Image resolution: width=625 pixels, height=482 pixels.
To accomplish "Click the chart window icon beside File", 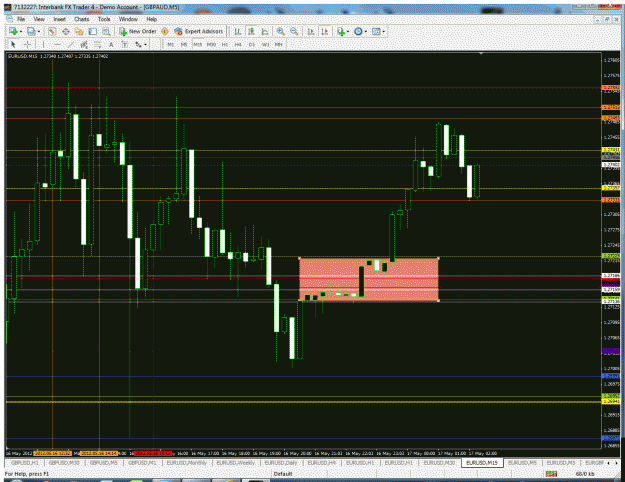I will (x=10, y=19).
